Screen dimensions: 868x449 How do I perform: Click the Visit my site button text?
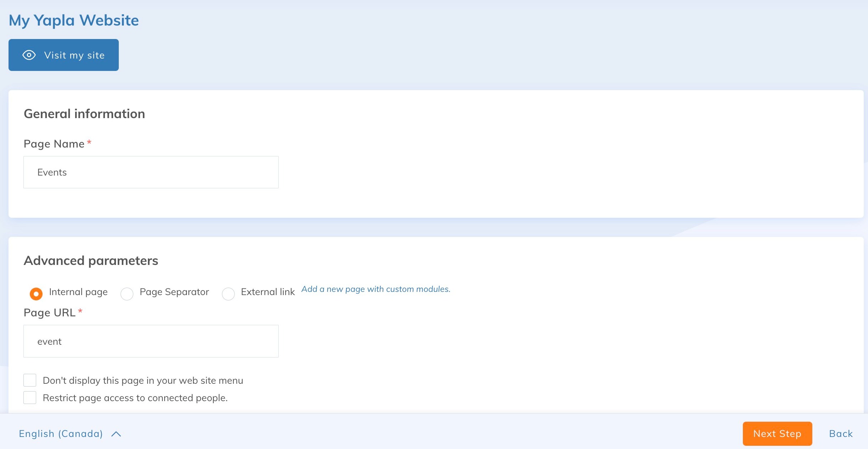tap(74, 55)
